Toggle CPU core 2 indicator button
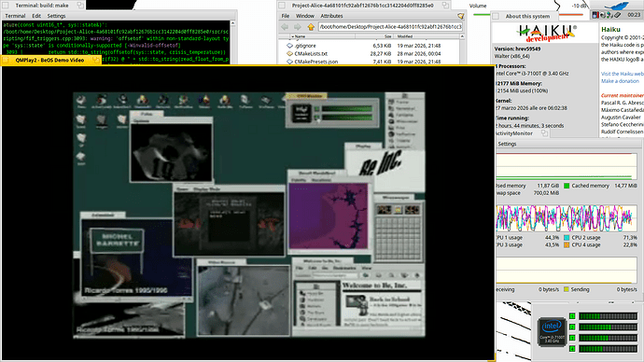Image resolution: width=644 pixels, height=362 pixels. (x=572, y=327)
